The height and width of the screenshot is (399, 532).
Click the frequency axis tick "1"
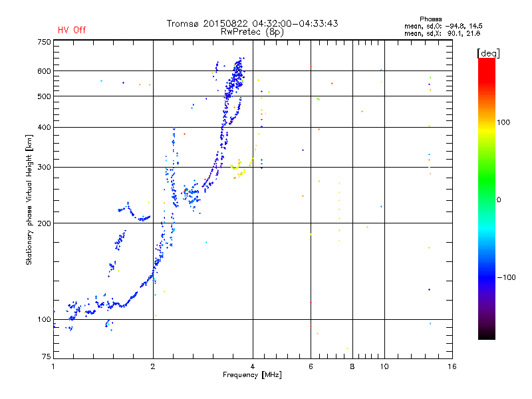[x=53, y=366]
